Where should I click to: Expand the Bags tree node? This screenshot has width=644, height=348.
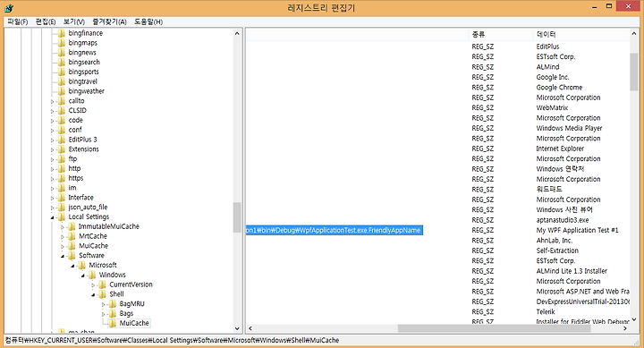(x=104, y=314)
